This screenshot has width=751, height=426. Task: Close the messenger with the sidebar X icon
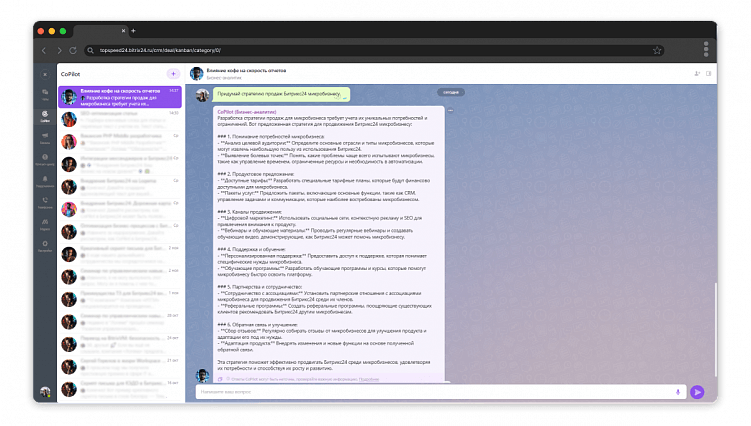click(x=45, y=74)
